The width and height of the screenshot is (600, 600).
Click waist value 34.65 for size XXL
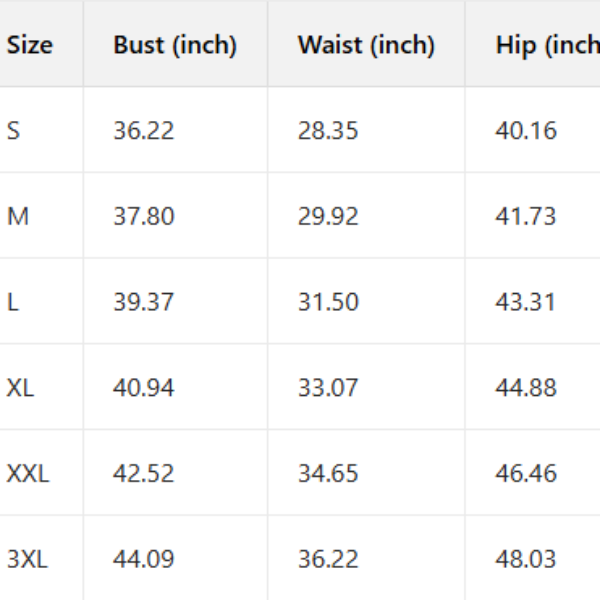click(328, 473)
